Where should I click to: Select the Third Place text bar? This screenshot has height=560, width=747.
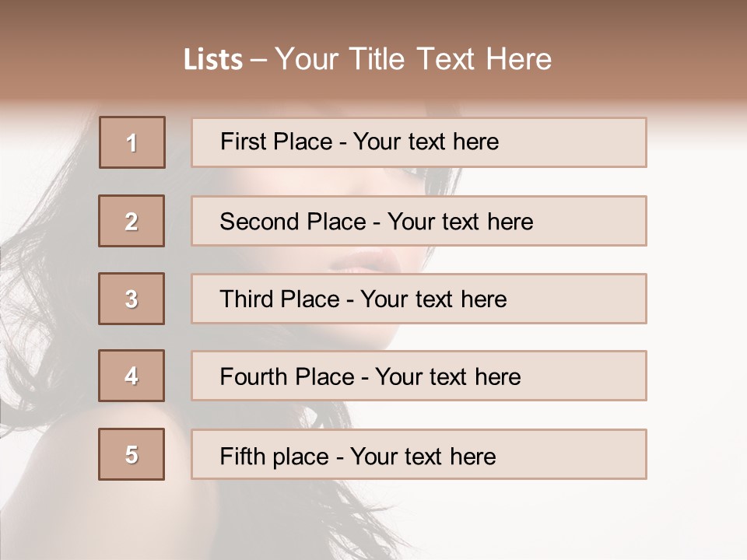pos(419,299)
